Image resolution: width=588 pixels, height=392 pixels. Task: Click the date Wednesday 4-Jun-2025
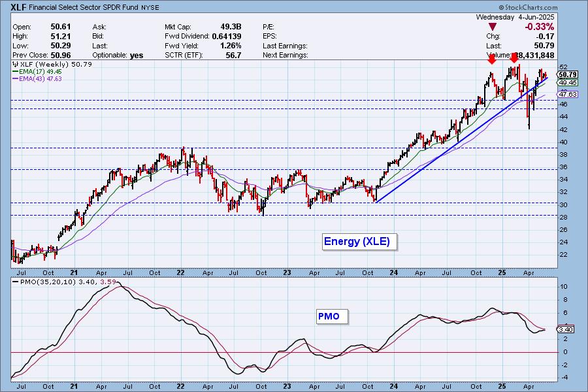[515, 17]
